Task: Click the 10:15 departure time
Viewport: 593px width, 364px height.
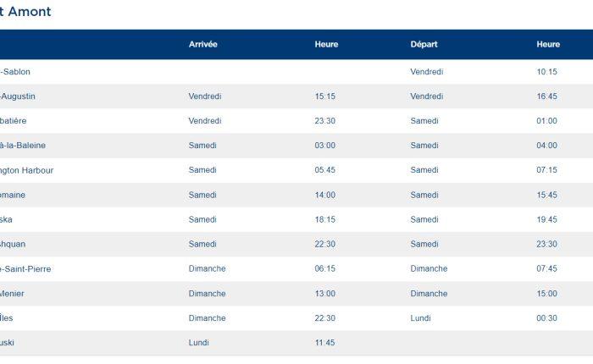Action: [546, 72]
